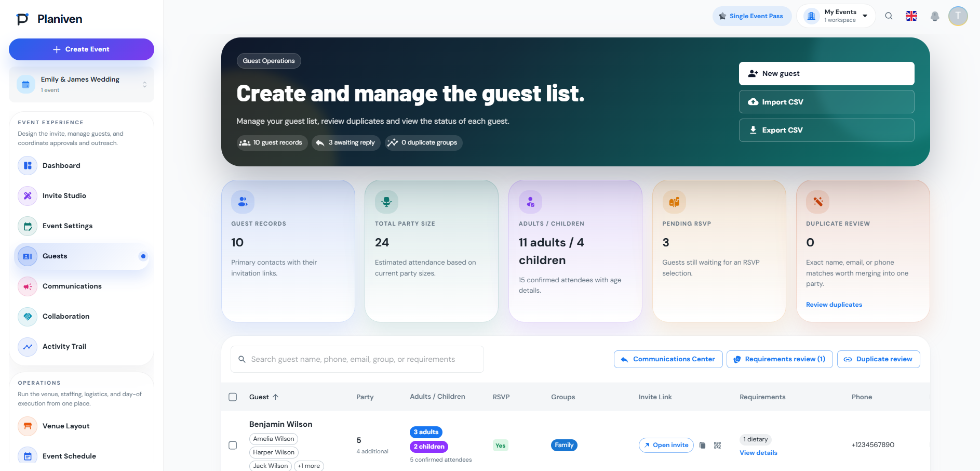Click the Duplicate Review card icon

pos(817,202)
